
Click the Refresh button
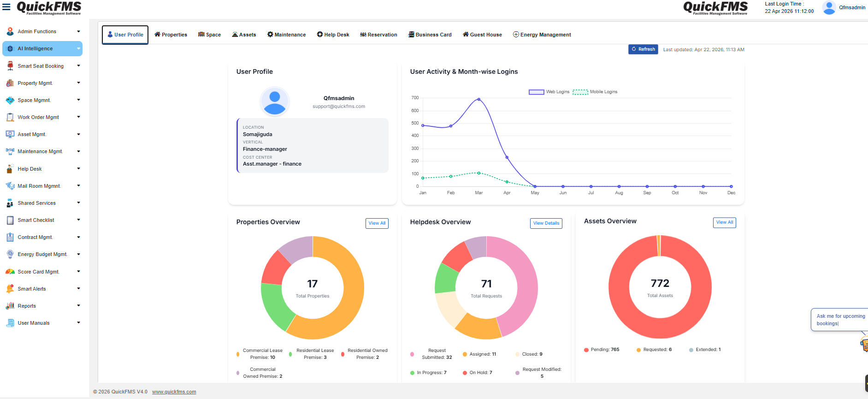[643, 49]
